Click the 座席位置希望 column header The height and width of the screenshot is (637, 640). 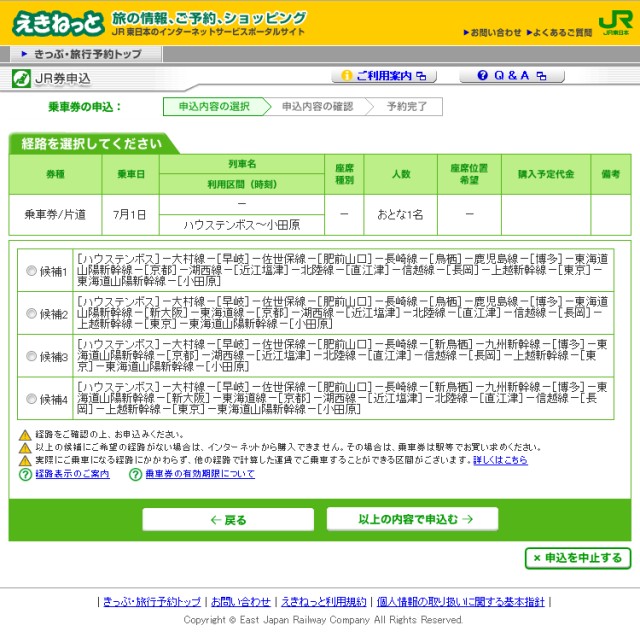pos(469,174)
